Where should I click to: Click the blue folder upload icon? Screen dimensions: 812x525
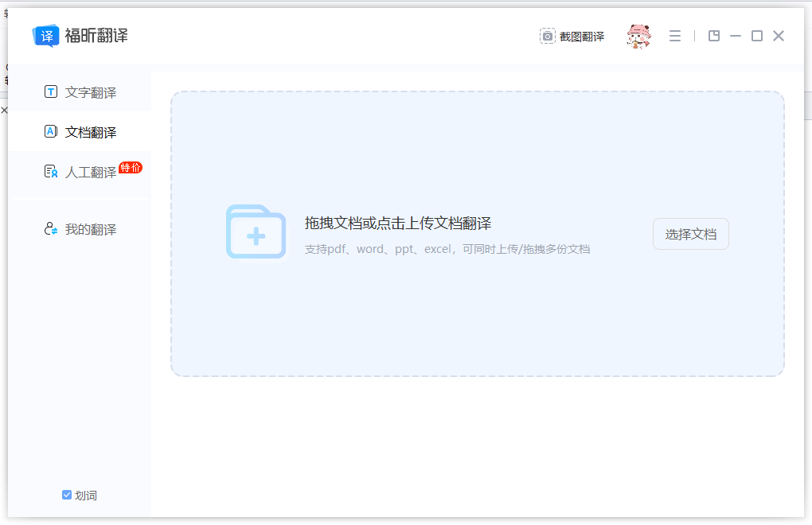click(x=256, y=231)
